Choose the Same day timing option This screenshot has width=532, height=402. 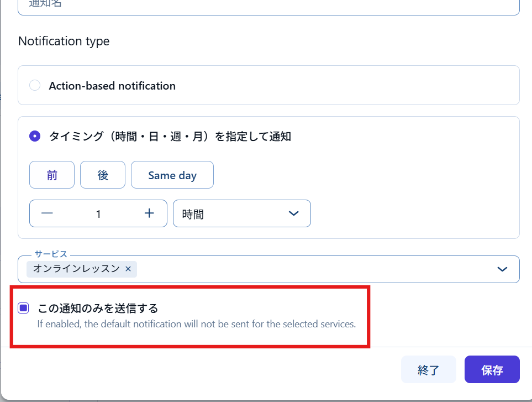pyautogui.click(x=172, y=175)
